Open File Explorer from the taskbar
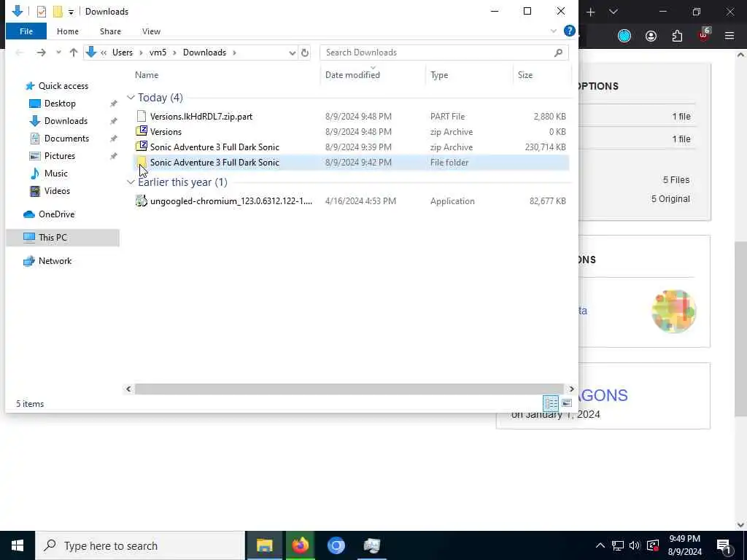The height and width of the screenshot is (560, 747). click(x=264, y=545)
